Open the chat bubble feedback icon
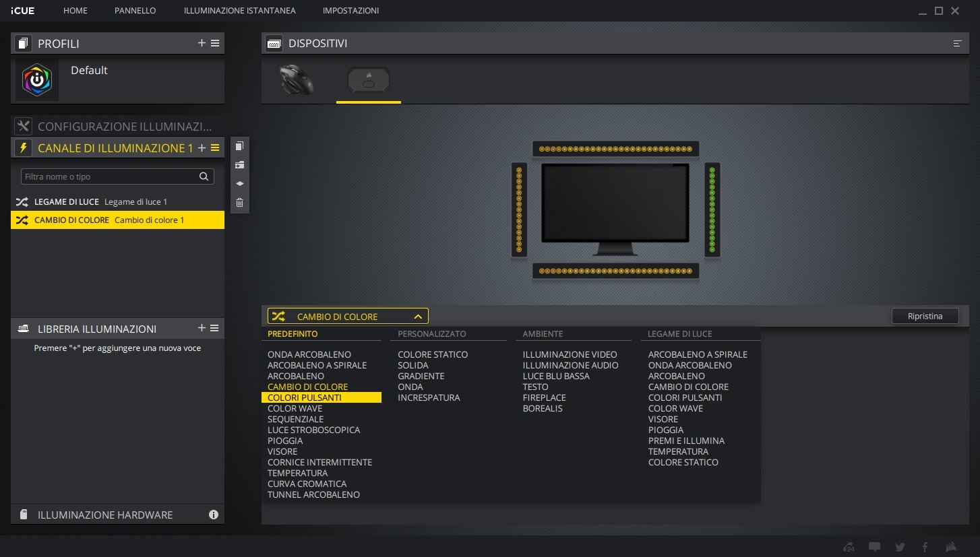 [875, 547]
